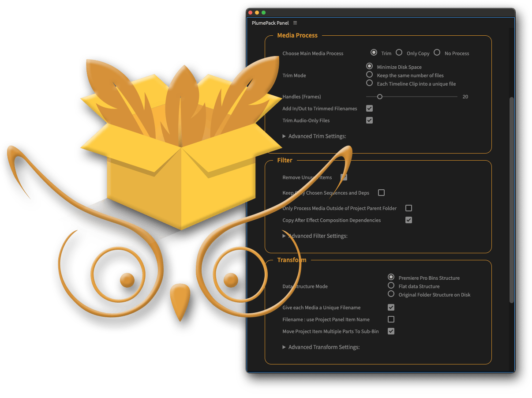Enable Keep Only Chosen Sequences and Deps
Image resolution: width=532 pixels, height=398 pixels.
(382, 193)
